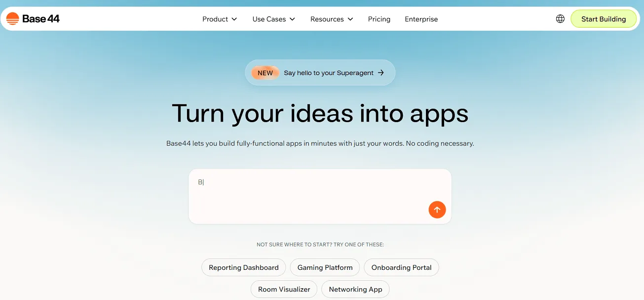Expand the Resources dropdown chevron

click(x=350, y=19)
